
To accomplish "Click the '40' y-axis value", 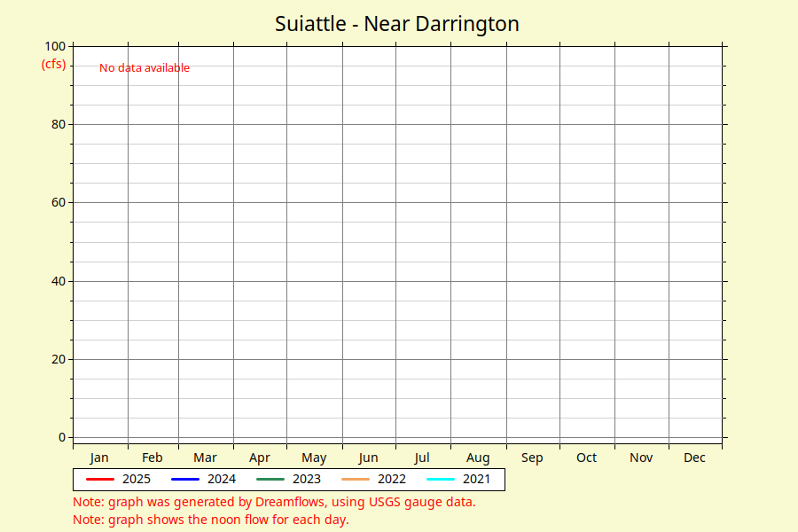I will coord(59,281).
